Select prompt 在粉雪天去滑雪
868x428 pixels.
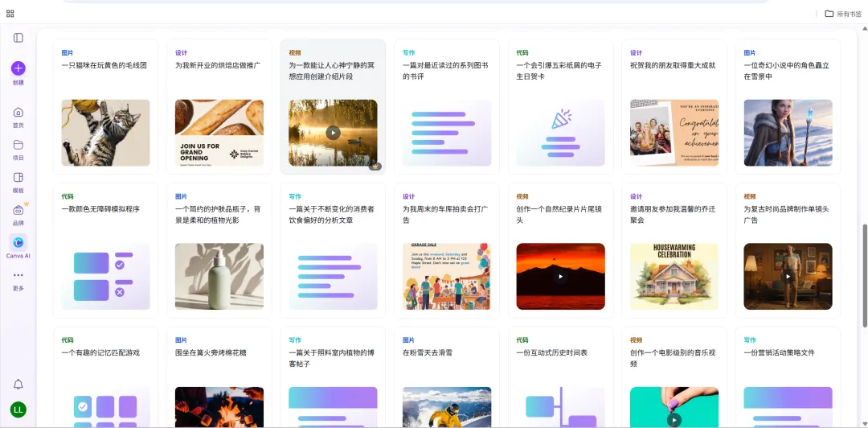coord(428,352)
